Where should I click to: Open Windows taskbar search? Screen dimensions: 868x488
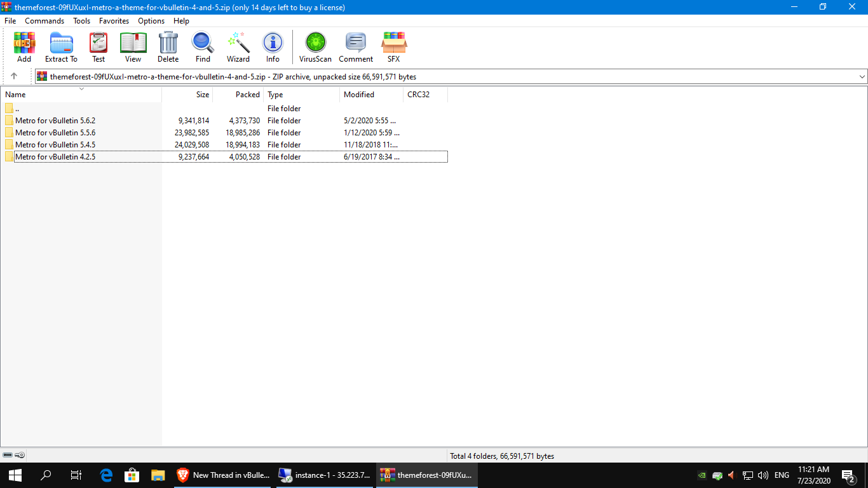pyautogui.click(x=46, y=475)
